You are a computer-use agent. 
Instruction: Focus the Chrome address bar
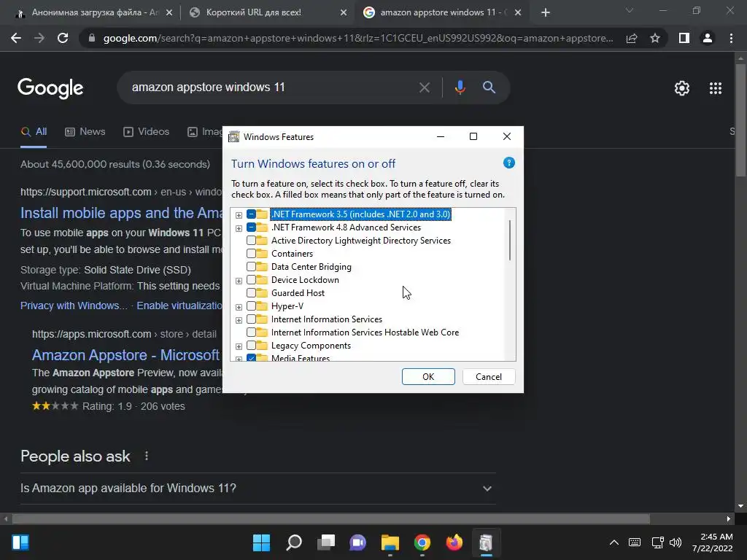pos(357,38)
